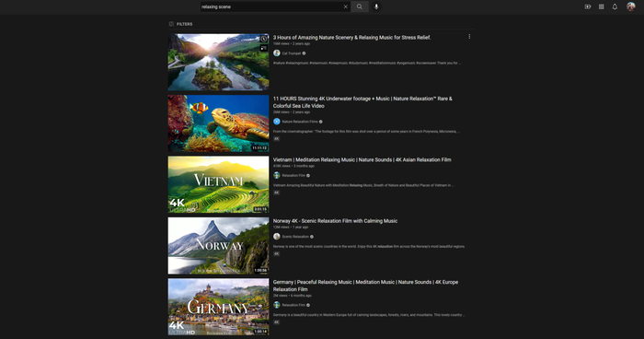Start voice search with the microphone icon

point(376,6)
